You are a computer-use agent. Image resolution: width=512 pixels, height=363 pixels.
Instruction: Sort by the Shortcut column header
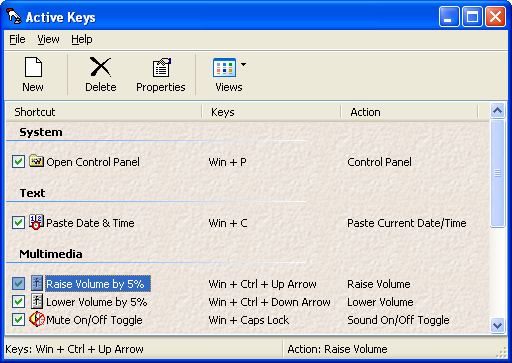[104, 112]
